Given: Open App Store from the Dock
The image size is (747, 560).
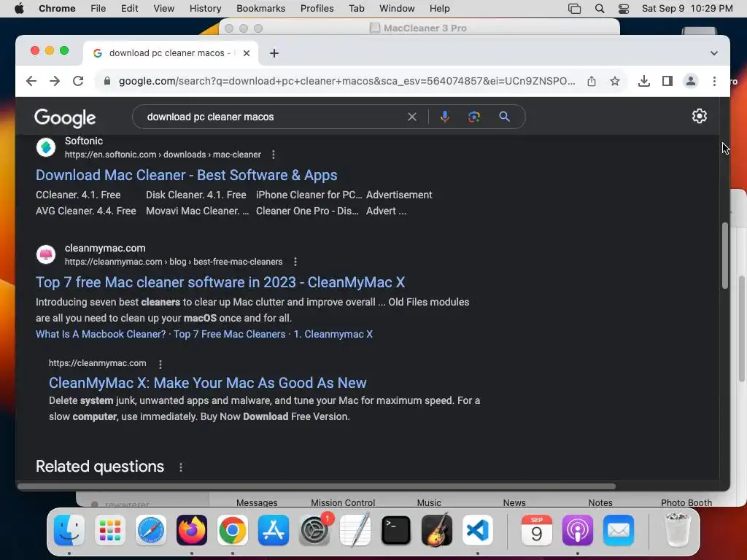Looking at the screenshot, I should tap(273, 530).
